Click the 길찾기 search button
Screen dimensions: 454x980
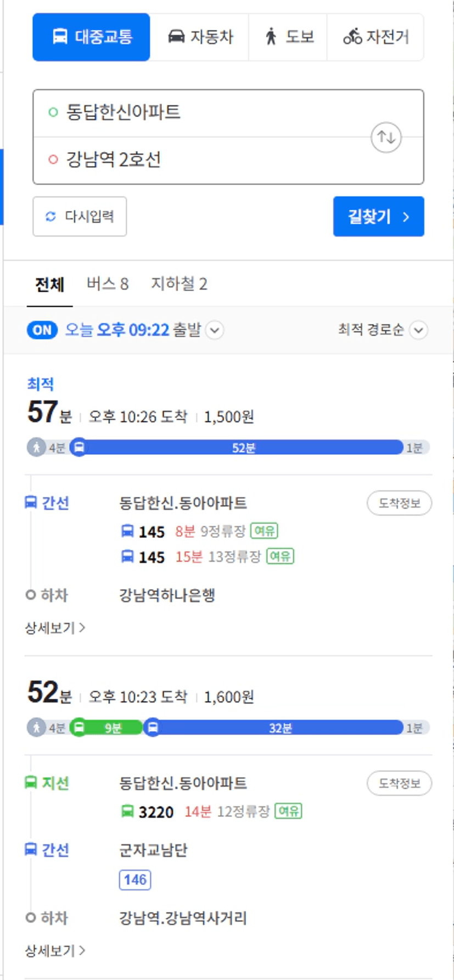[378, 216]
